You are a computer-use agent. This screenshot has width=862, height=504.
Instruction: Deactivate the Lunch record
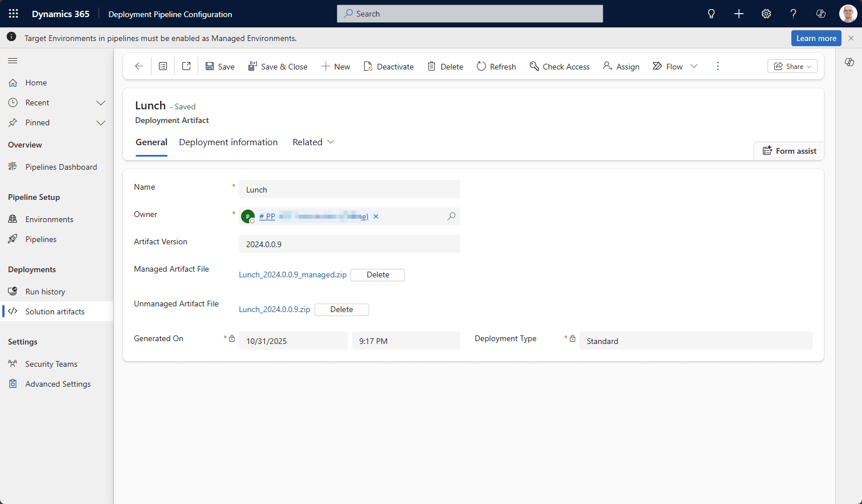389,67
